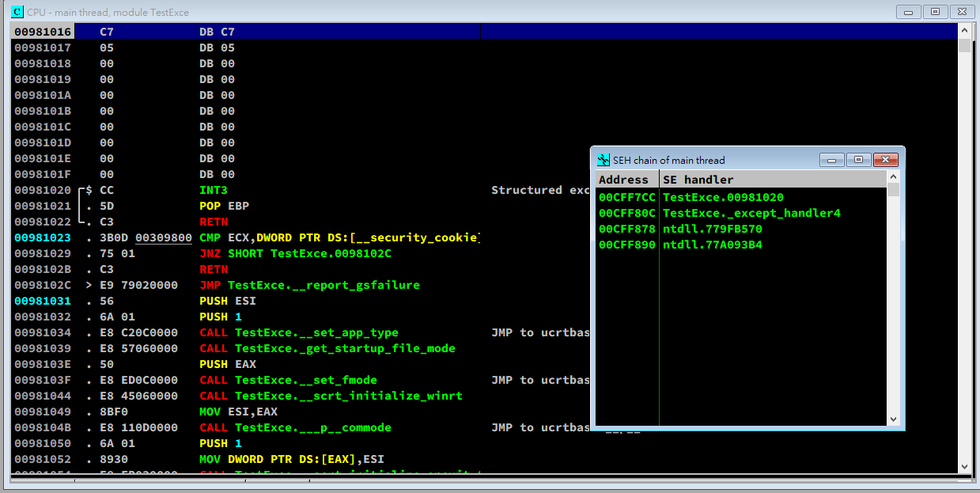Click SEH chain scrollbar down arrow
This screenshot has height=493, width=980.
[x=893, y=419]
